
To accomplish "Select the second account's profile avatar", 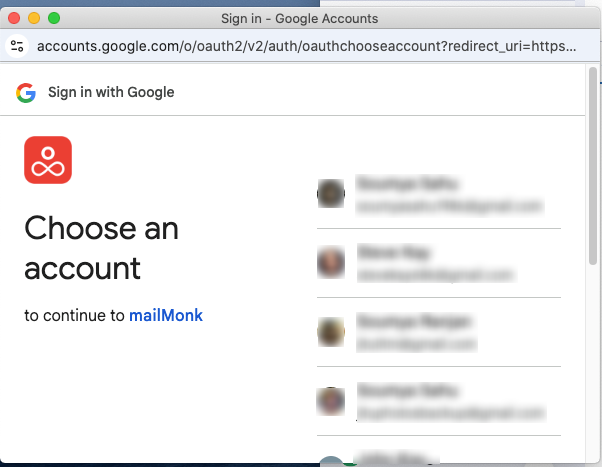I will [331, 263].
